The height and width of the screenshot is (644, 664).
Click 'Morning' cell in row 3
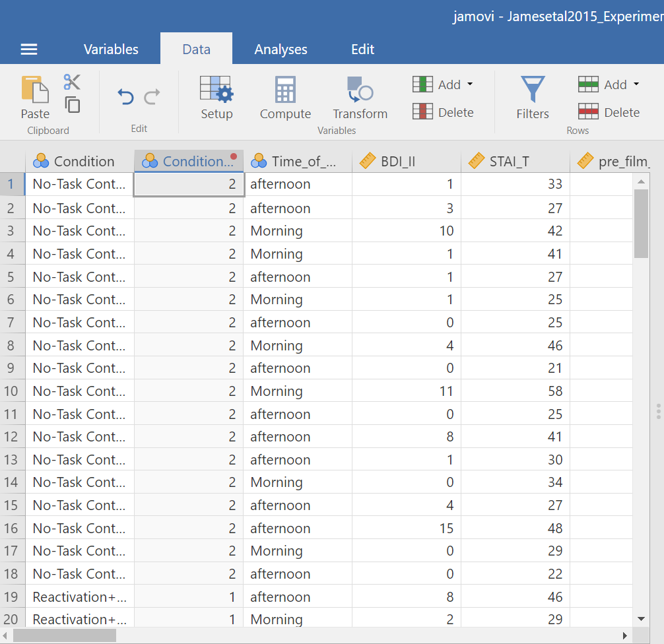298,231
